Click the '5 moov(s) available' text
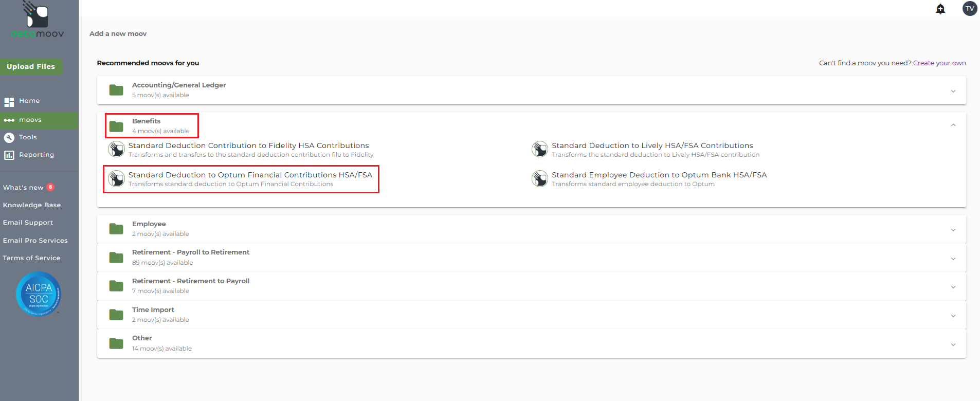 160,95
